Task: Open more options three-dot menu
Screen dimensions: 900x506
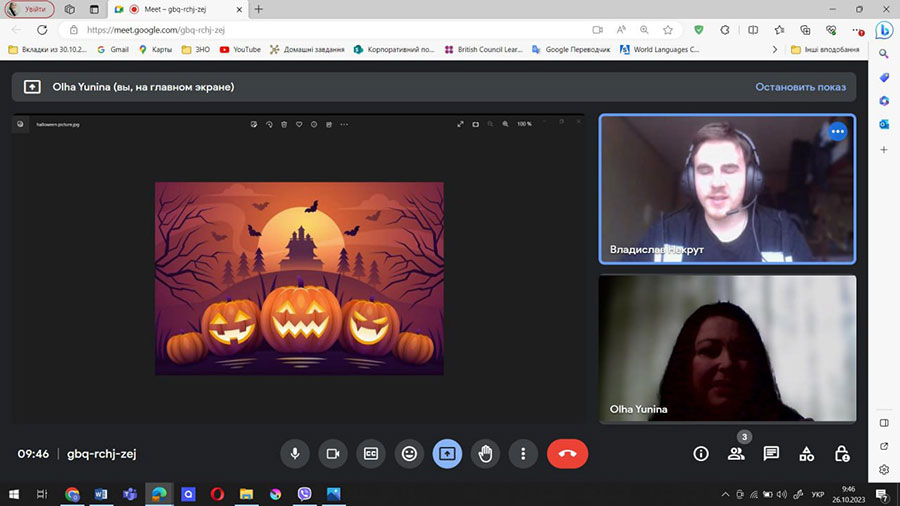Action: (x=523, y=454)
